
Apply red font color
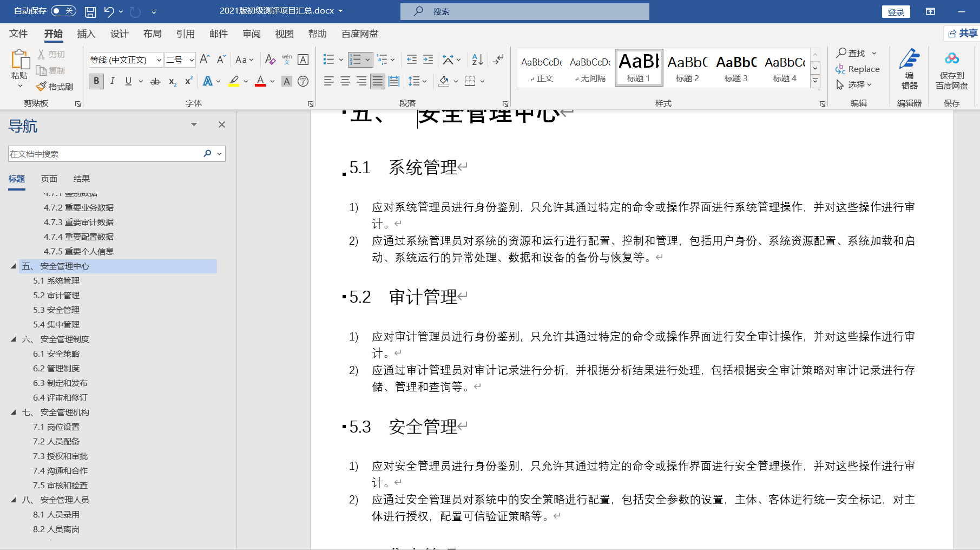tap(260, 81)
